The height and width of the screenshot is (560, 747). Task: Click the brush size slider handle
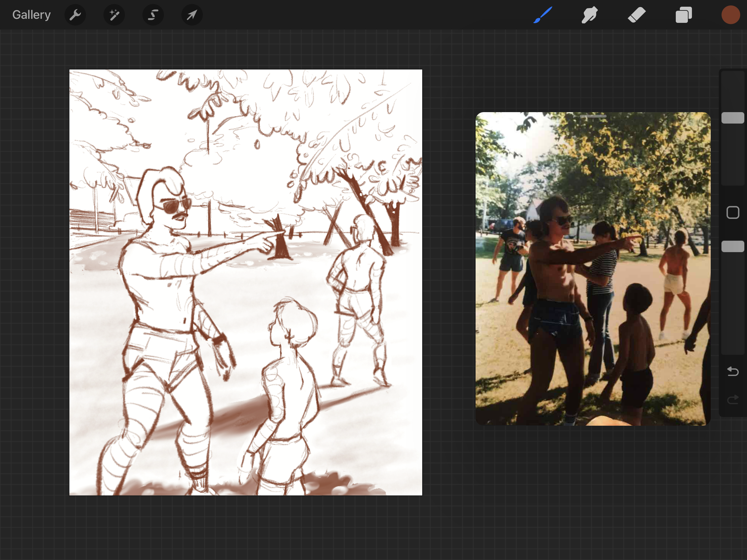point(733,118)
